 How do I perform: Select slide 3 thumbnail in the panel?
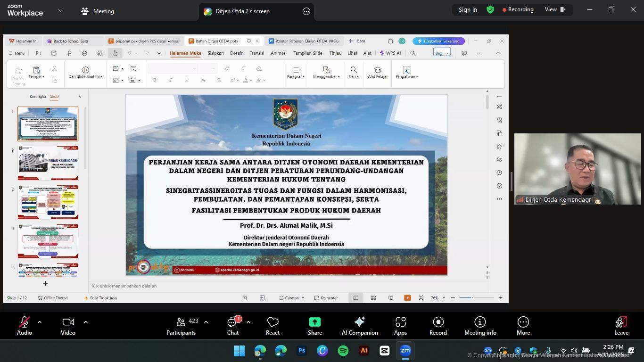(x=47, y=202)
